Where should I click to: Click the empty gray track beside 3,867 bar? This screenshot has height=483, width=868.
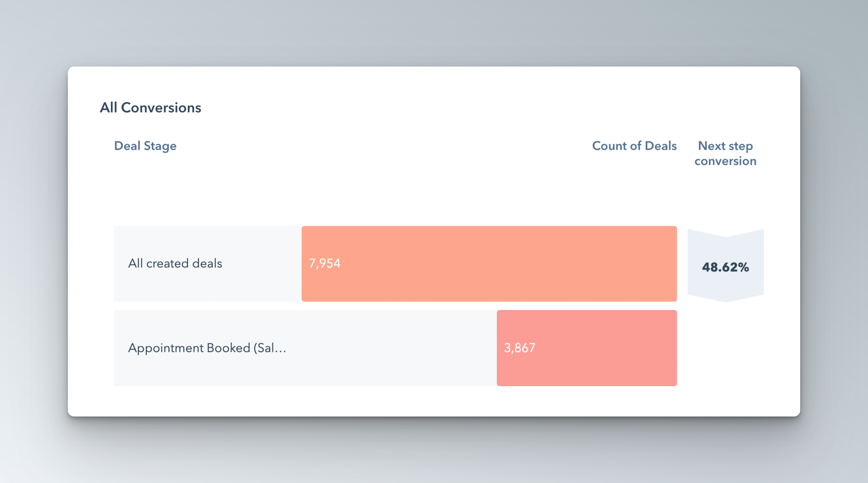[x=398, y=348]
